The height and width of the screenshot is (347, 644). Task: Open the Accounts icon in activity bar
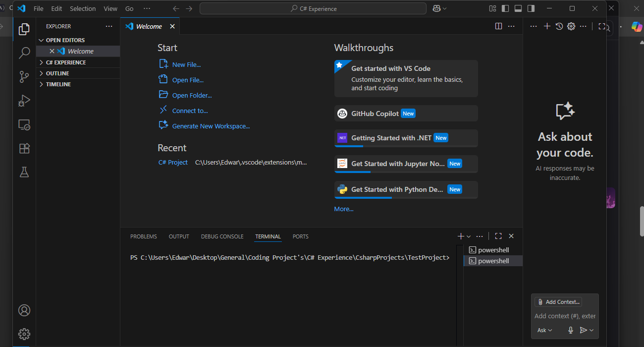[24, 310]
